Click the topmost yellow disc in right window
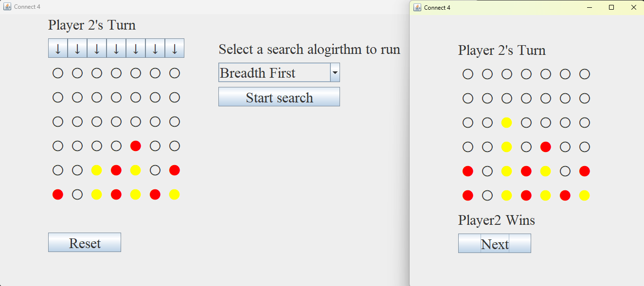This screenshot has width=644, height=286. (507, 122)
